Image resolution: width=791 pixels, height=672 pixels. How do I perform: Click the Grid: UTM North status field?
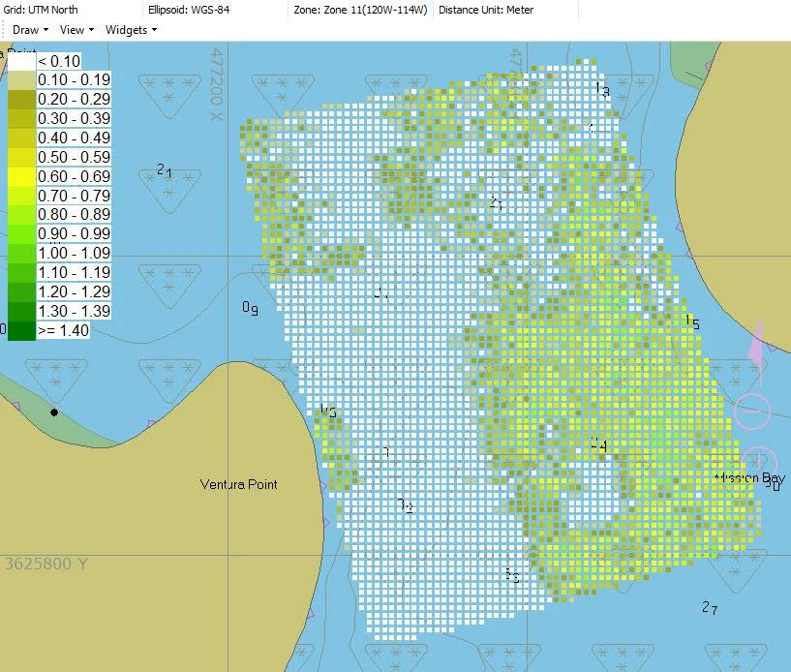point(41,10)
